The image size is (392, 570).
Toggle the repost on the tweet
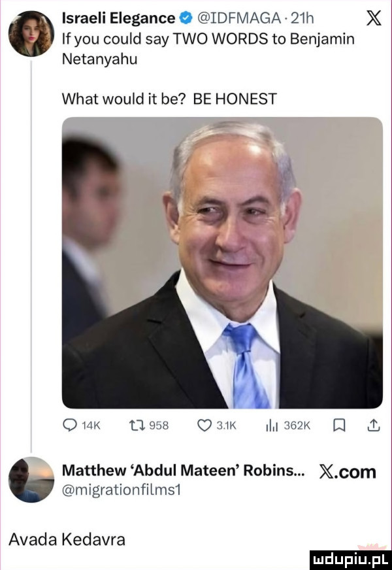[138, 424]
